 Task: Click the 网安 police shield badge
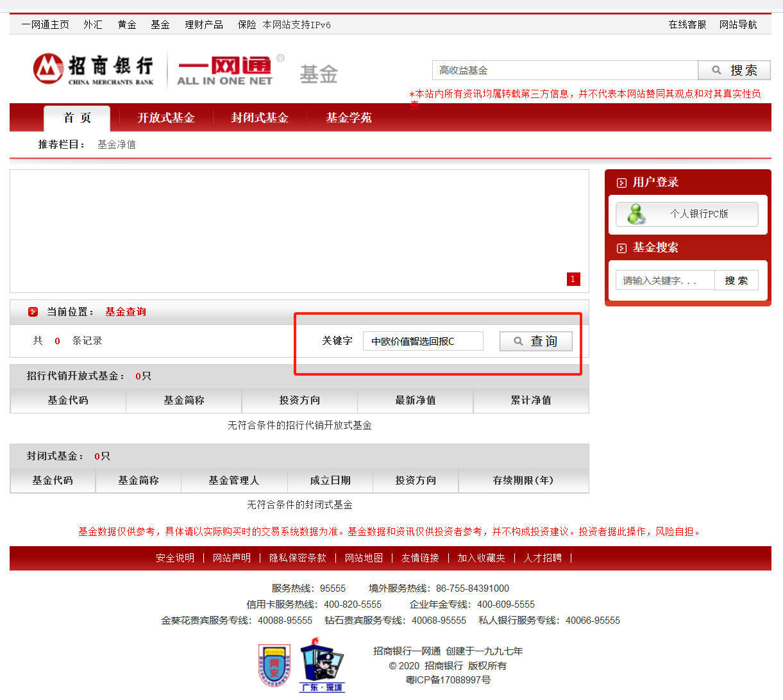click(274, 667)
